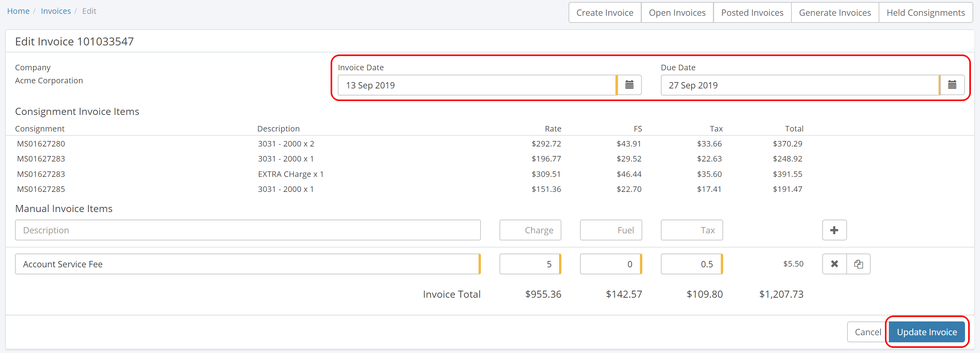
Task: Open the Create Invoice tab
Action: click(605, 13)
